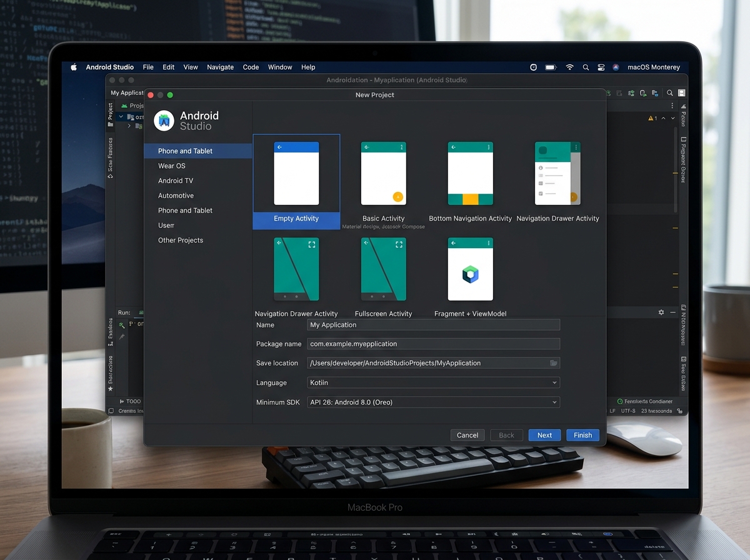Viewport: 750px width, 560px height.
Task: Open the folder picker beside Save location
Action: (554, 362)
